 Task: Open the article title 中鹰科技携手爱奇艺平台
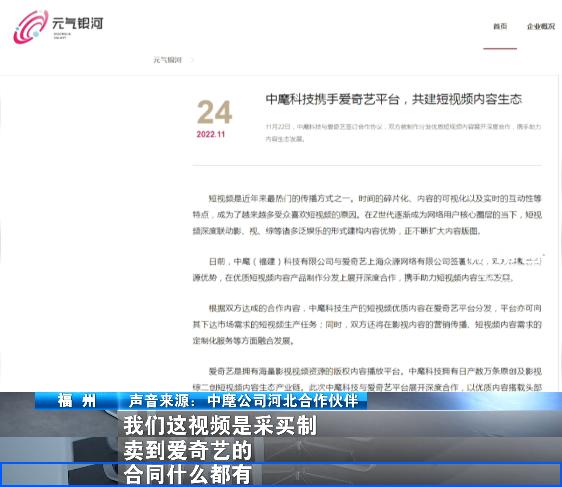tap(394, 99)
